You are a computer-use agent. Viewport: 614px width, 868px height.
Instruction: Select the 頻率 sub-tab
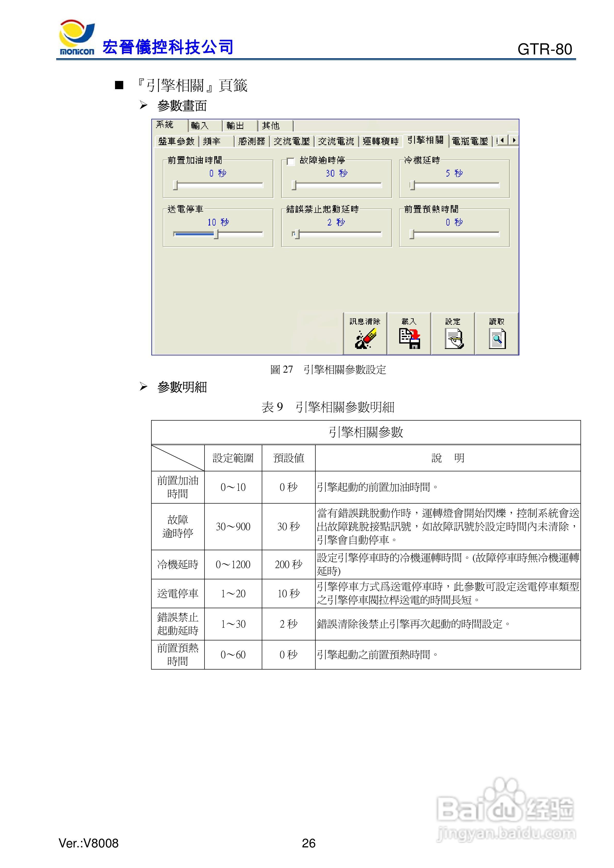point(212,141)
